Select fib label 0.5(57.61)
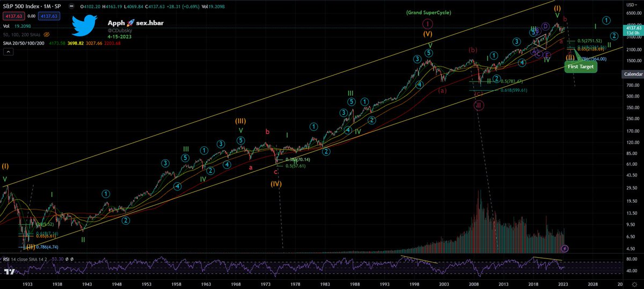Image resolution: width=644 pixels, height=289 pixels. point(295,166)
